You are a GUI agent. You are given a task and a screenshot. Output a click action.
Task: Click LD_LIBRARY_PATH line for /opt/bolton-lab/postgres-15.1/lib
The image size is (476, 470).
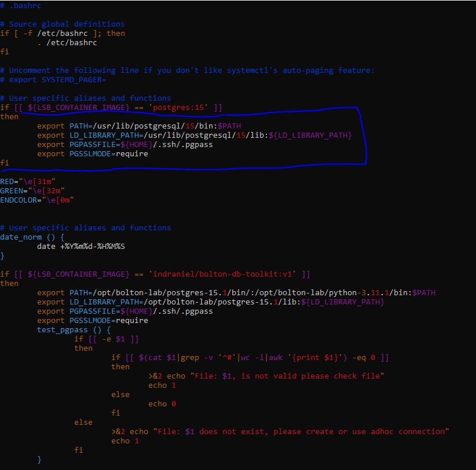210,302
